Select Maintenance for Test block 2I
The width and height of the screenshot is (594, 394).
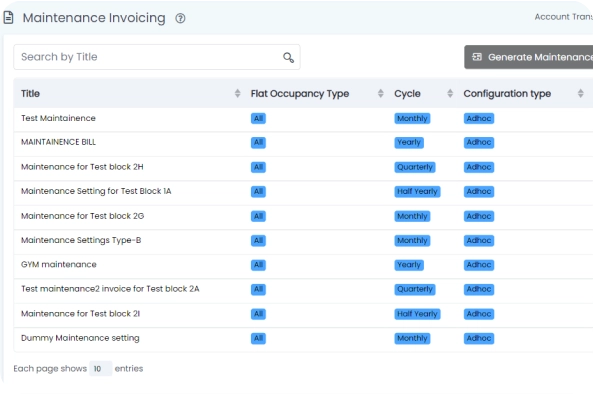pyautogui.click(x=80, y=314)
